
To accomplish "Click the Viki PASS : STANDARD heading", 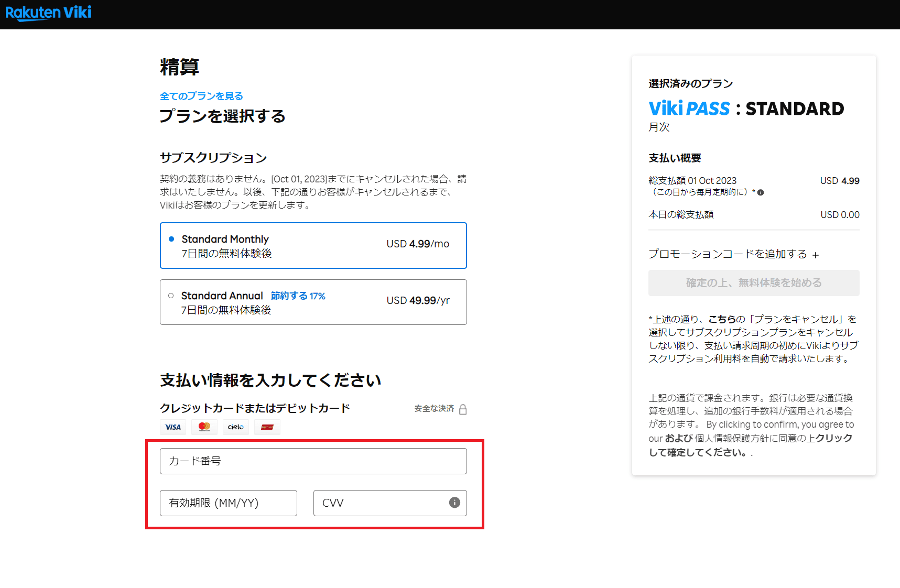I will [746, 108].
